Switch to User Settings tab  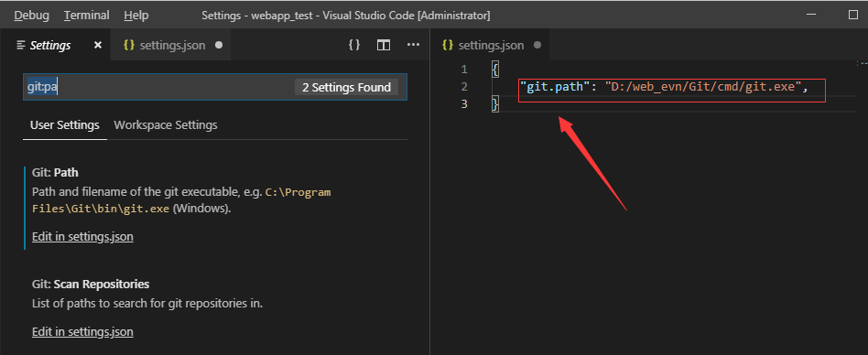(x=65, y=125)
